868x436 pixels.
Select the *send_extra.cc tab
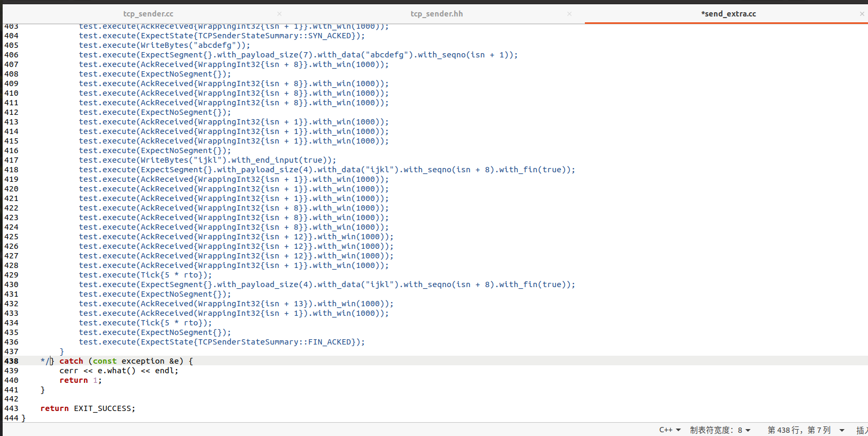[728, 14]
